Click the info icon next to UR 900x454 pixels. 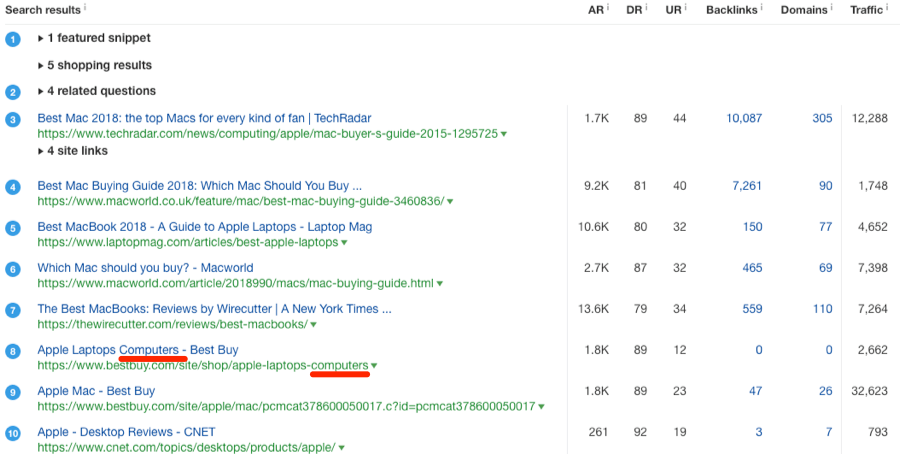[x=685, y=7]
